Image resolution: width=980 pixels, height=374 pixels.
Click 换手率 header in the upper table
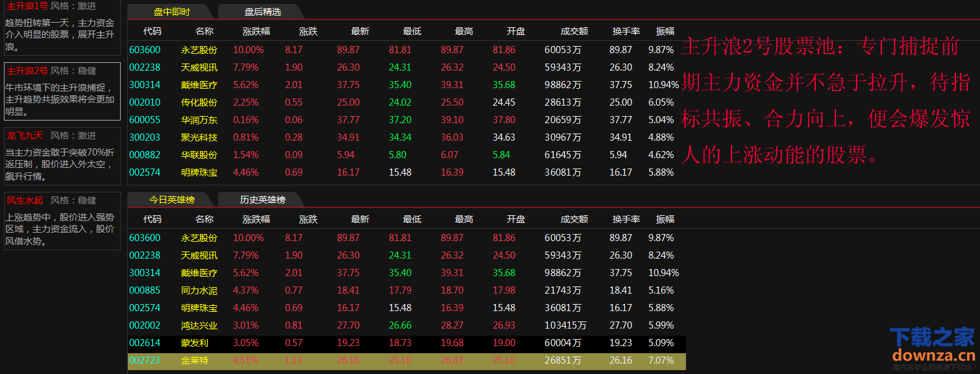[626, 31]
